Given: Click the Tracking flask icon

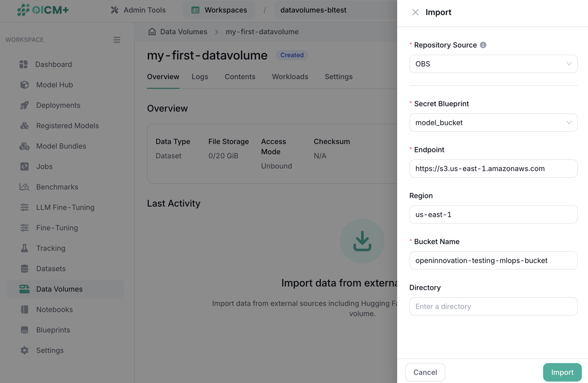Looking at the screenshot, I should pos(24,248).
